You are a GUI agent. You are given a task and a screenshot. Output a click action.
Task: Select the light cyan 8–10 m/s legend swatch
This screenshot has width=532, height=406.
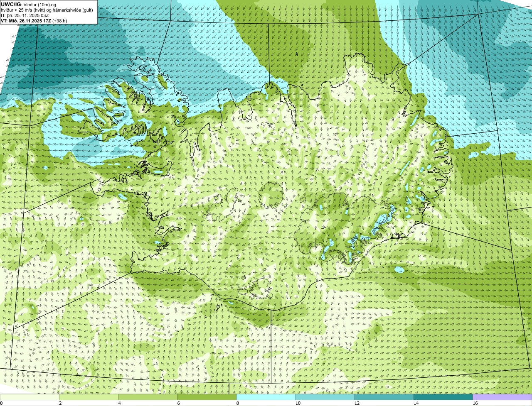pyautogui.click(x=266, y=397)
